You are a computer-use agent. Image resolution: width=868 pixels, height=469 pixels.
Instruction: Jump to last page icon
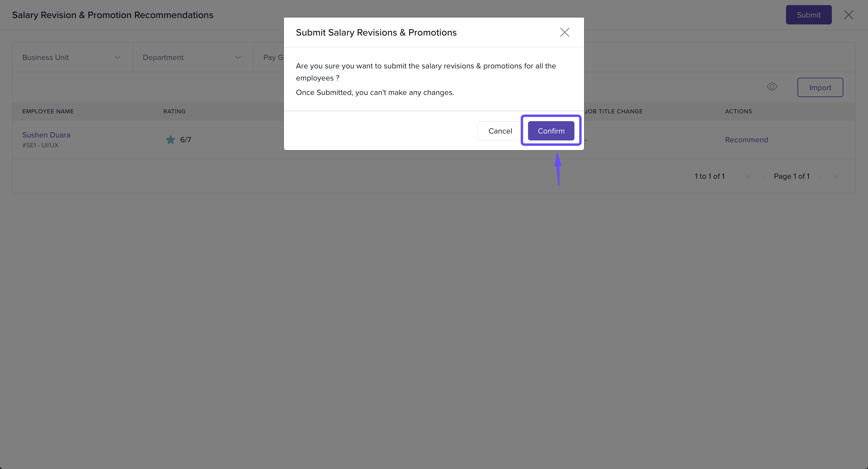pyautogui.click(x=835, y=177)
